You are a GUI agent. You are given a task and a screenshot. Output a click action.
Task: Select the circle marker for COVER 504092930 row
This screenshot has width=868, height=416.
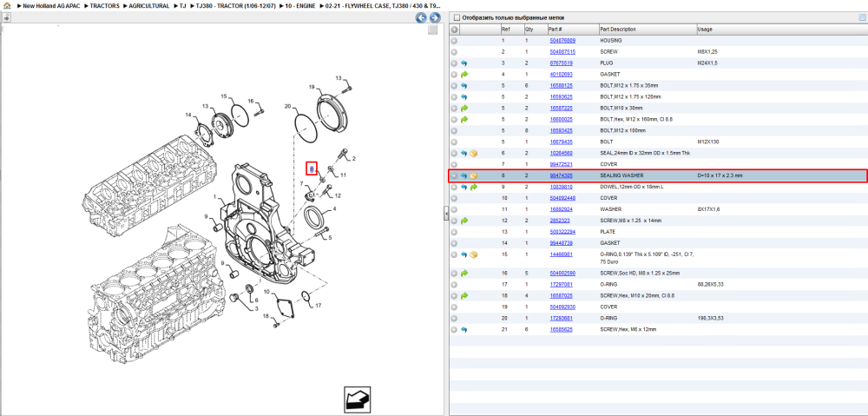[454, 307]
